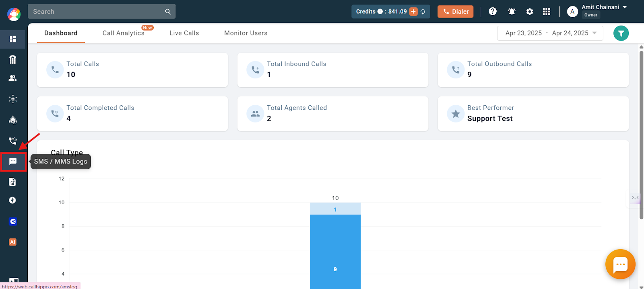644x289 pixels.
Task: Click the user avatar A
Action: 572,12
